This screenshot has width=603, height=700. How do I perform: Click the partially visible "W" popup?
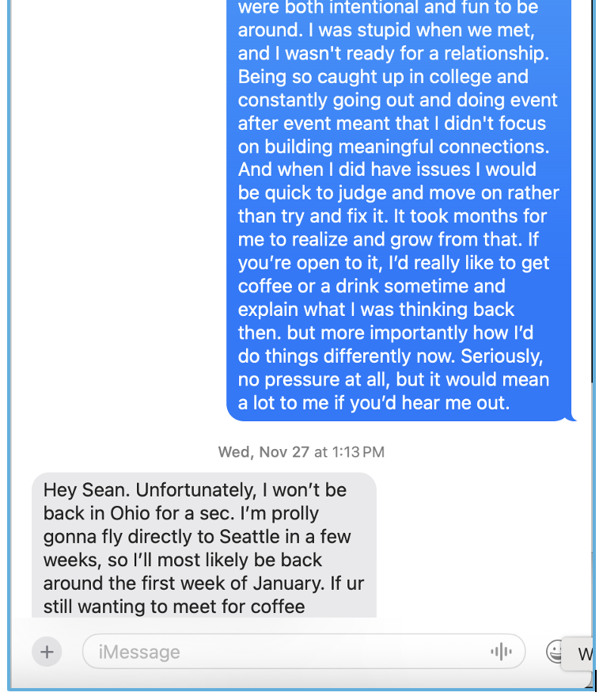click(584, 654)
